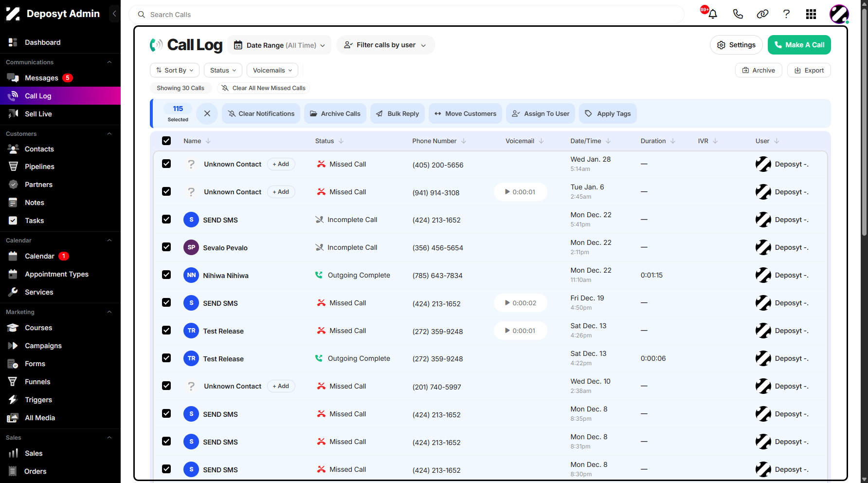Open the link chain icon in header
The width and height of the screenshot is (868, 483).
click(x=762, y=14)
